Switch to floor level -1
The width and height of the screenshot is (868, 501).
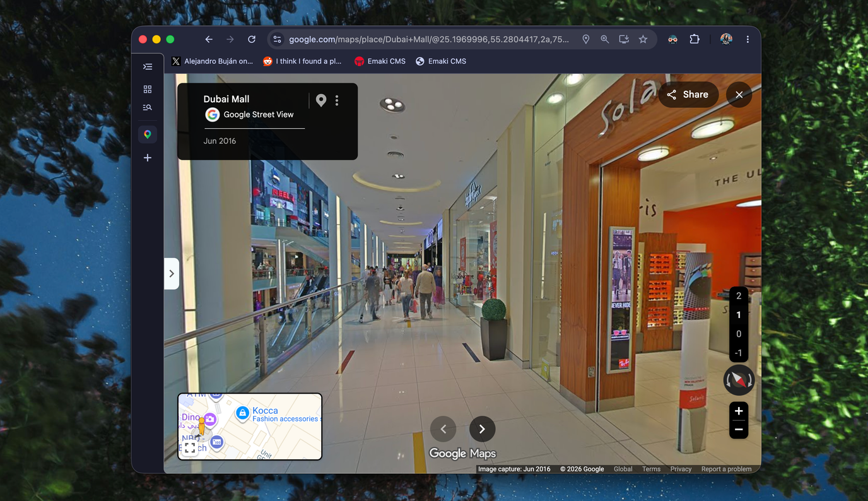739,353
